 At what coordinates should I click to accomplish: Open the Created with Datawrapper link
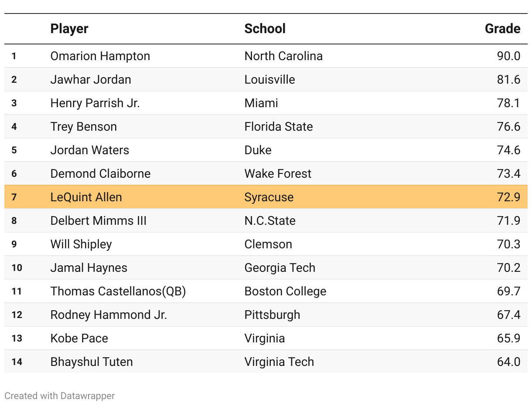pyautogui.click(x=60, y=396)
